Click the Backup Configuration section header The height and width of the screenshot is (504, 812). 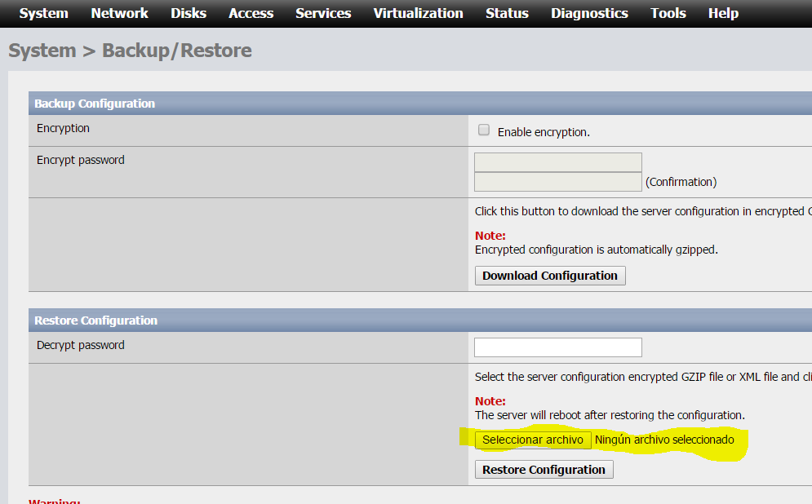tap(95, 104)
